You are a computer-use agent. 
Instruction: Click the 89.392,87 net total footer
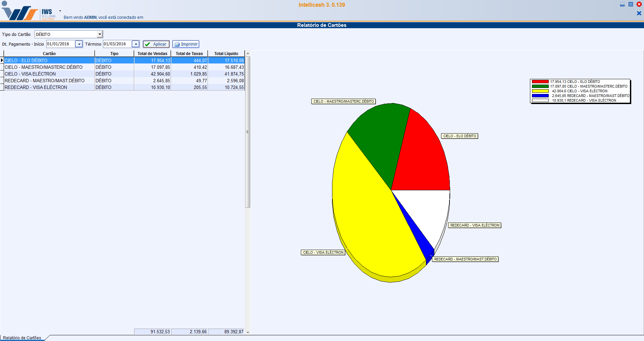tap(226, 332)
